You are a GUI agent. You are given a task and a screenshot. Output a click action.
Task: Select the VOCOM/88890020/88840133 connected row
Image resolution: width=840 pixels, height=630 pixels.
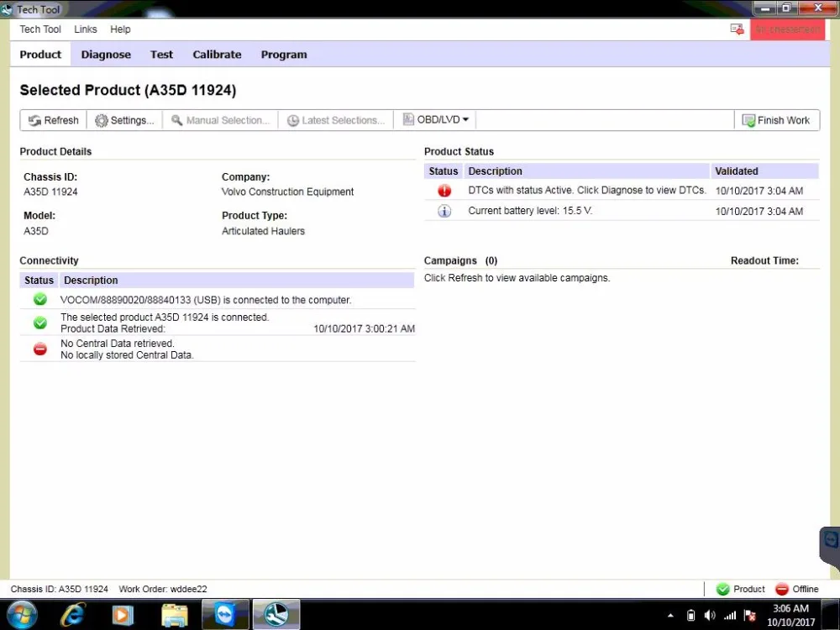click(217, 300)
